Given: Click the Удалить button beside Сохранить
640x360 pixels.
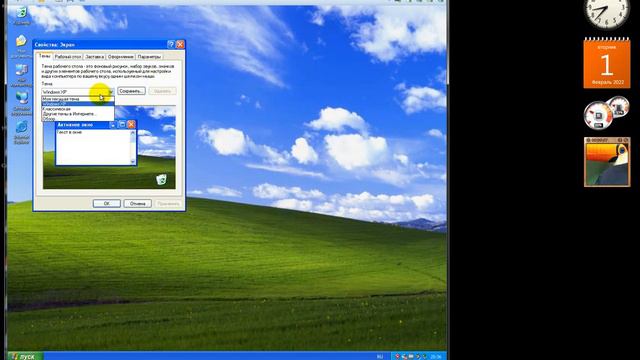Looking at the screenshot, I should (x=162, y=91).
